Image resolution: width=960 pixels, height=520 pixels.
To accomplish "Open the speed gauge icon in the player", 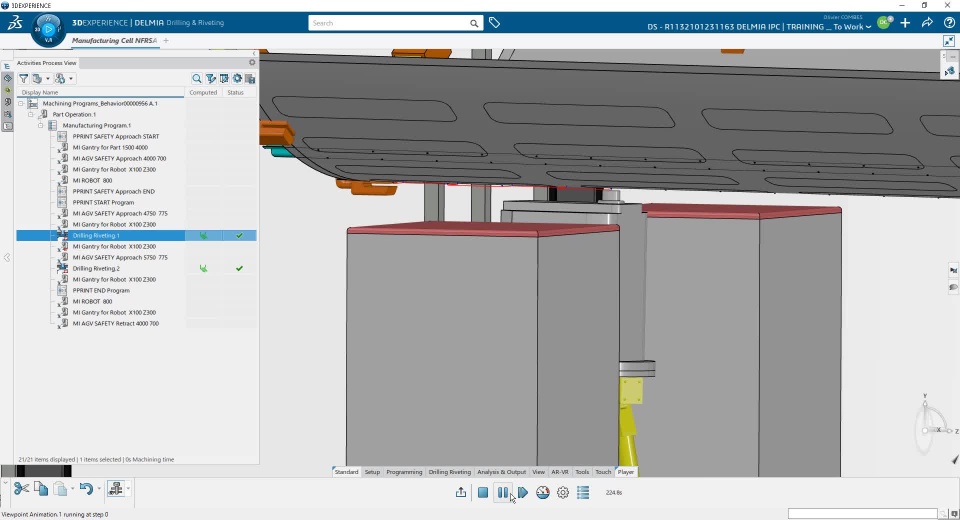I will pyautogui.click(x=542, y=492).
